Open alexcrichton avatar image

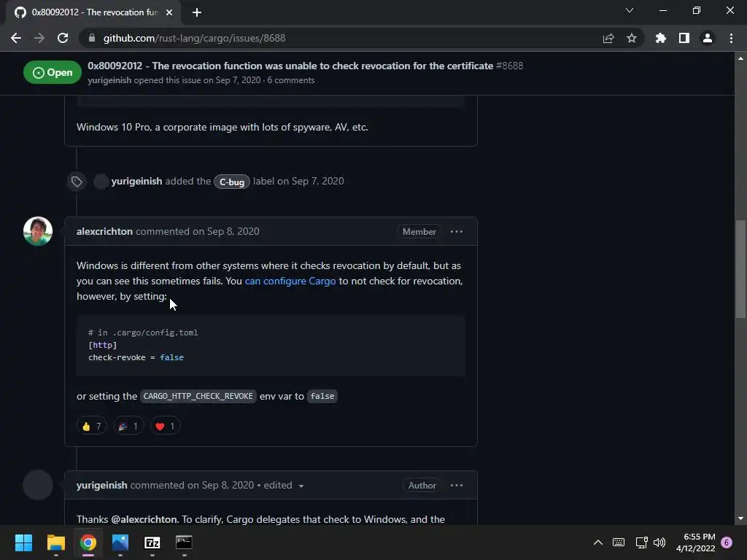click(38, 231)
